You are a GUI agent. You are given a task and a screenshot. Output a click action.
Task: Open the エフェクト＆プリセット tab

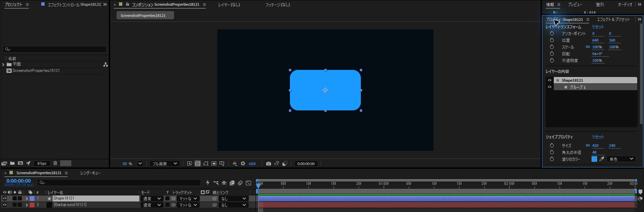(613, 20)
